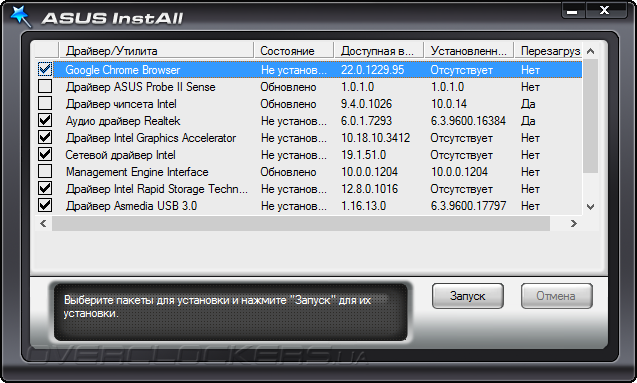Click the version 9.4.0.1026 cell
637x383 pixels.
pyautogui.click(x=366, y=104)
